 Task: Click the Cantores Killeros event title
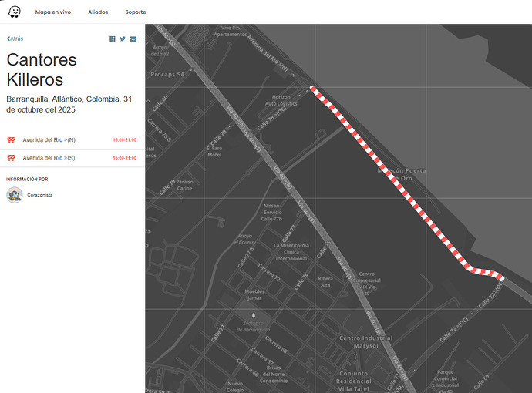click(x=42, y=70)
